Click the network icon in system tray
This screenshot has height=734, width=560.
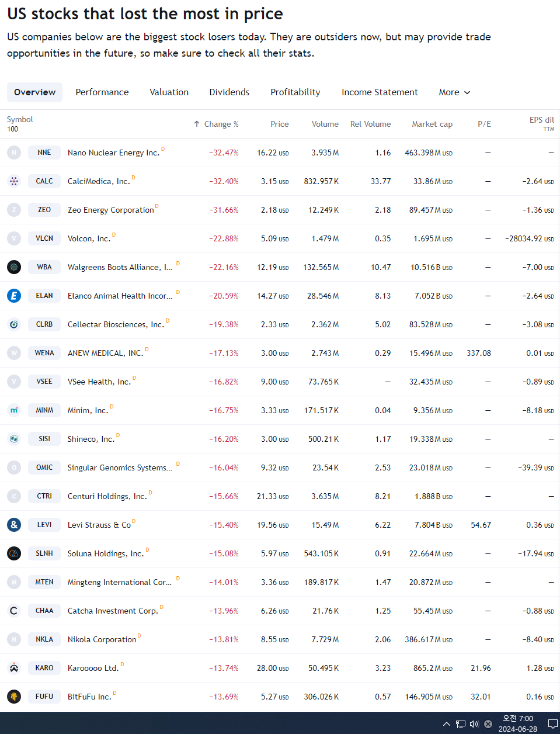pyautogui.click(x=461, y=724)
